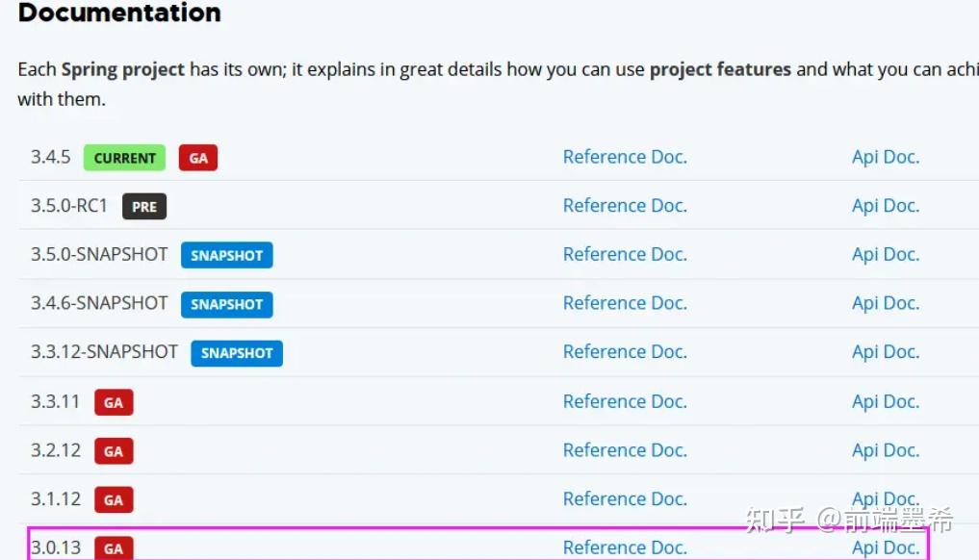Viewport: 979px width, 560px height.
Task: Open Api Doc. for 3.5.0-RC1
Action: tap(885, 206)
